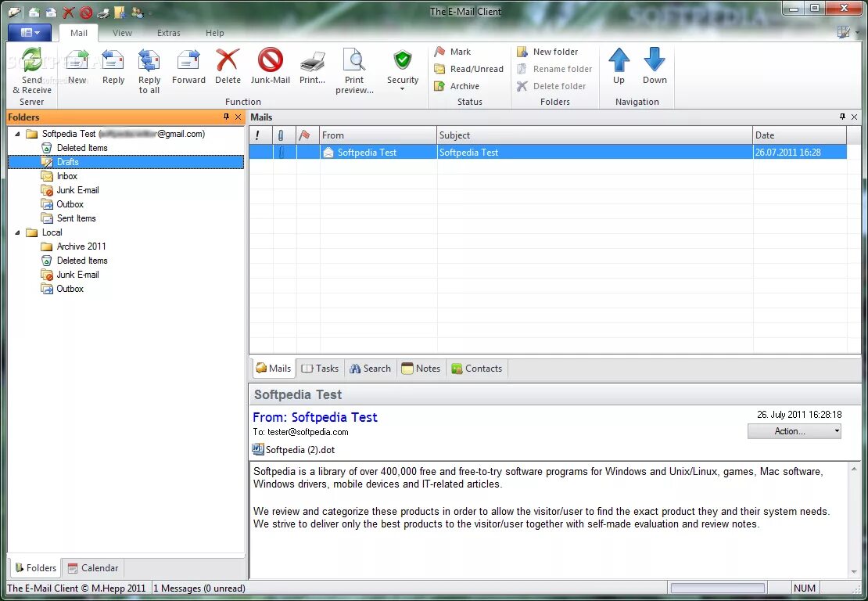The width and height of the screenshot is (868, 601).
Task: Pin the Folders panel
Action: tap(226, 117)
